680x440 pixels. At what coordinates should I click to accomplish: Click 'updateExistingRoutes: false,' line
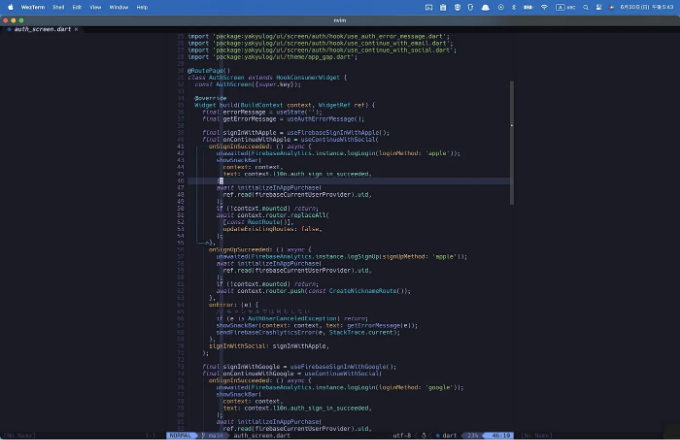272,229
